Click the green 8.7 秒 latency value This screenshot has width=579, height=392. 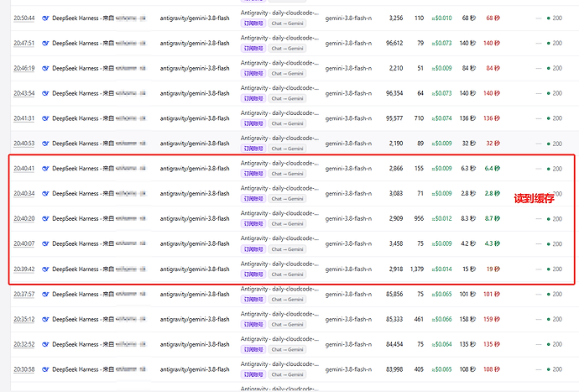(493, 219)
